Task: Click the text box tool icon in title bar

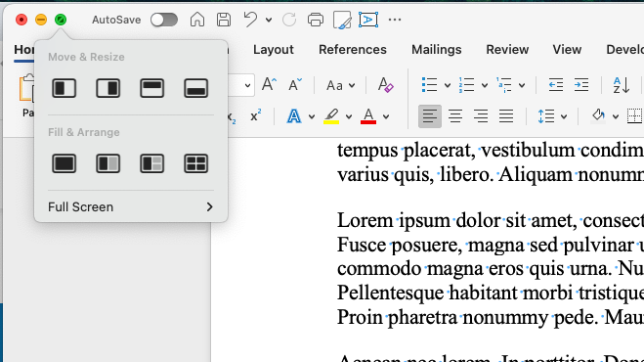Action: click(368, 20)
